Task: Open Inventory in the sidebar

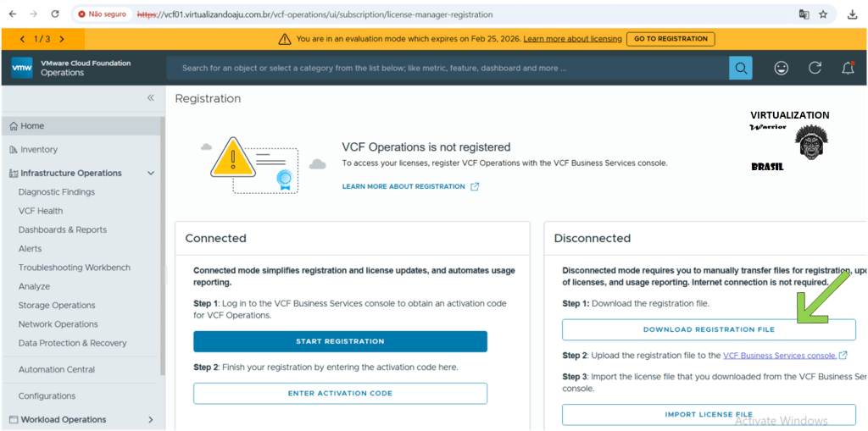Action: [x=39, y=150]
